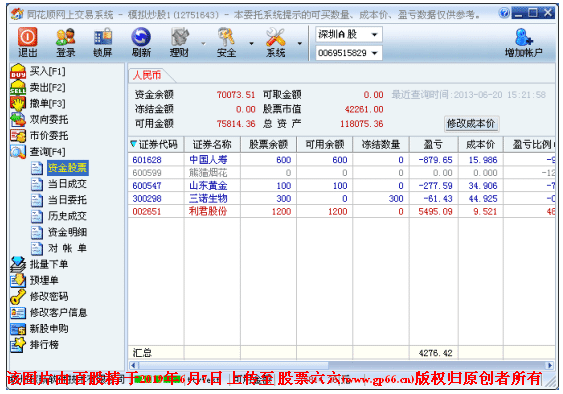This screenshot has height=394, width=563.
Task: Click the 退出 exit icon
Action: 28,42
